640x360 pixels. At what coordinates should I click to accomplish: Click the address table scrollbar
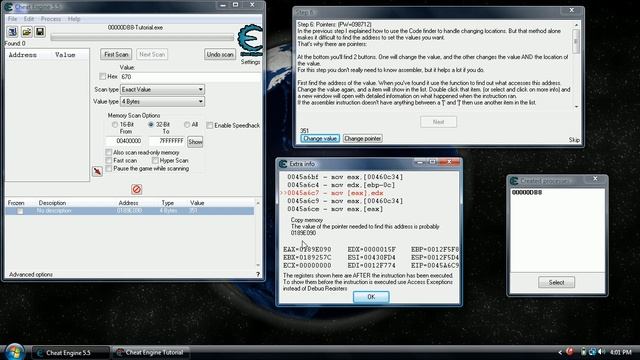coord(258,234)
